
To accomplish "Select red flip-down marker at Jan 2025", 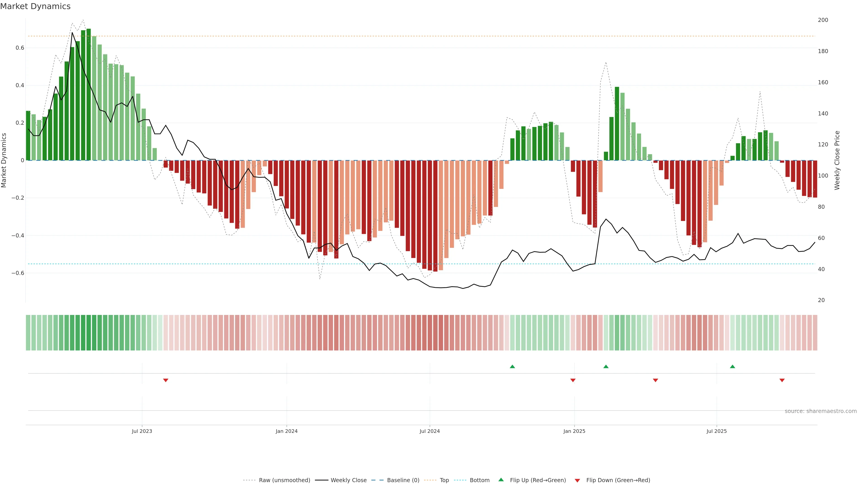I will (573, 380).
